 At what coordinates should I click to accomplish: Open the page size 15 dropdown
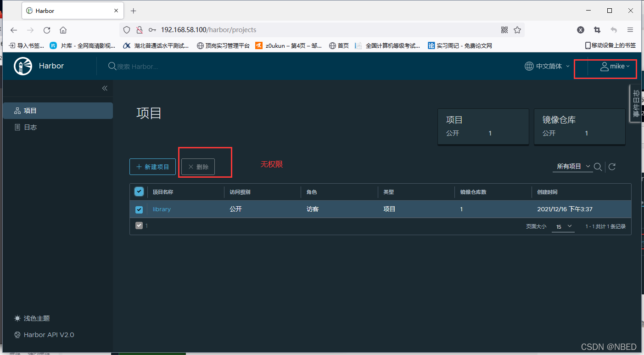[x=563, y=226]
